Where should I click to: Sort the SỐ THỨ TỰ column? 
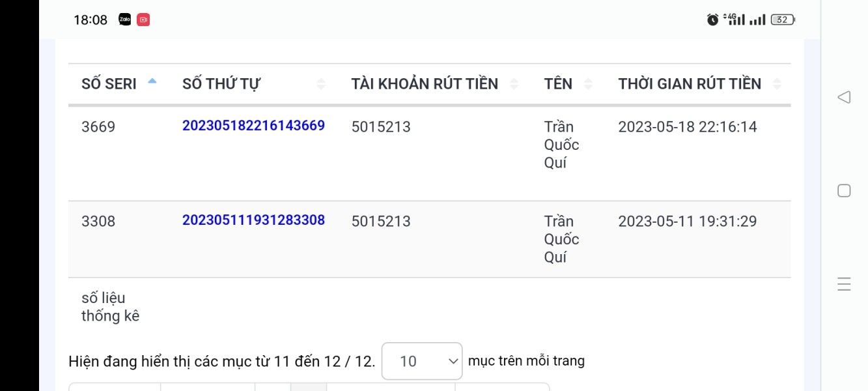tap(320, 83)
